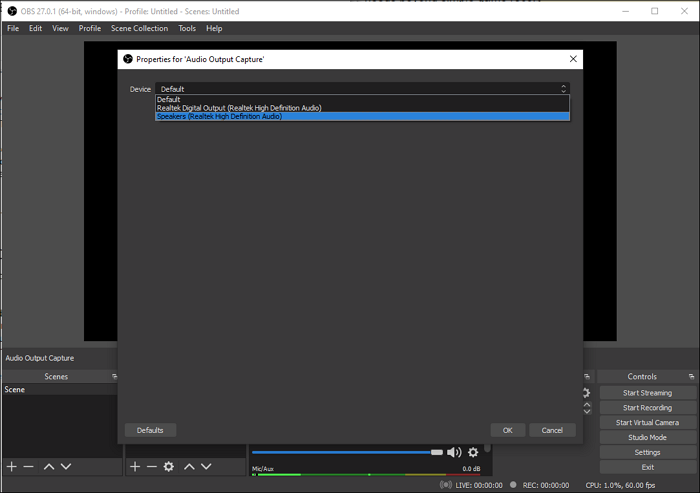Expand the Device combo box
The image size is (700, 493).
pyautogui.click(x=362, y=89)
